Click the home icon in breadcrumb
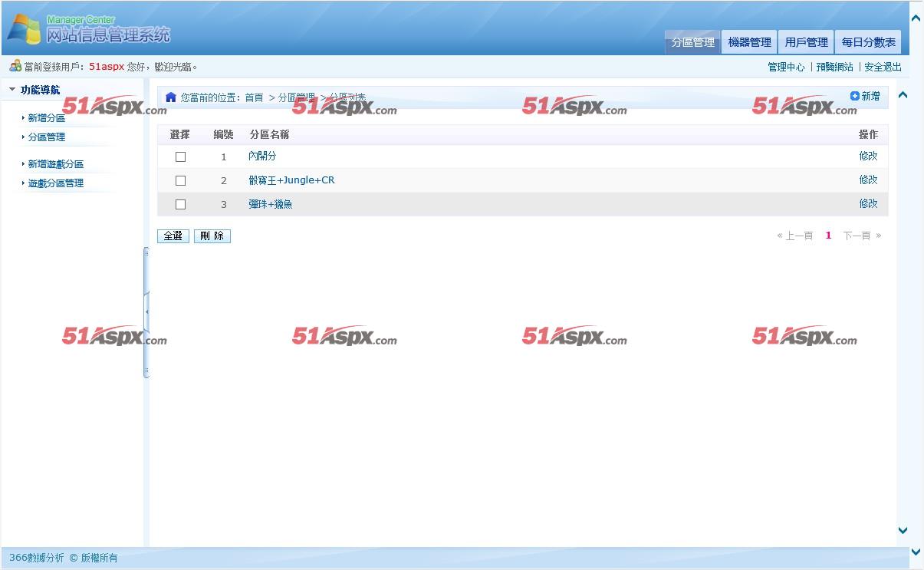This screenshot has height=570, width=924. 171,97
